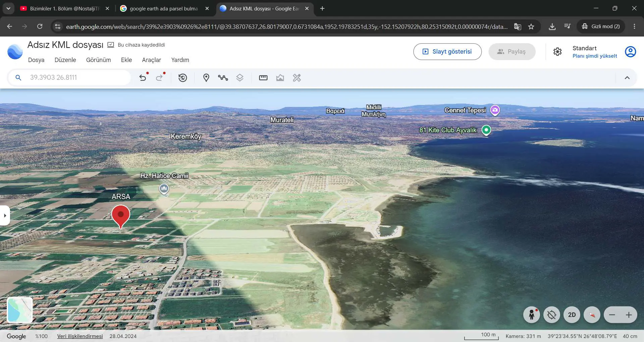Switch to the Bizimkiler 1. Bölüm browser tab
This screenshot has width=644, height=342.
coord(65,8)
